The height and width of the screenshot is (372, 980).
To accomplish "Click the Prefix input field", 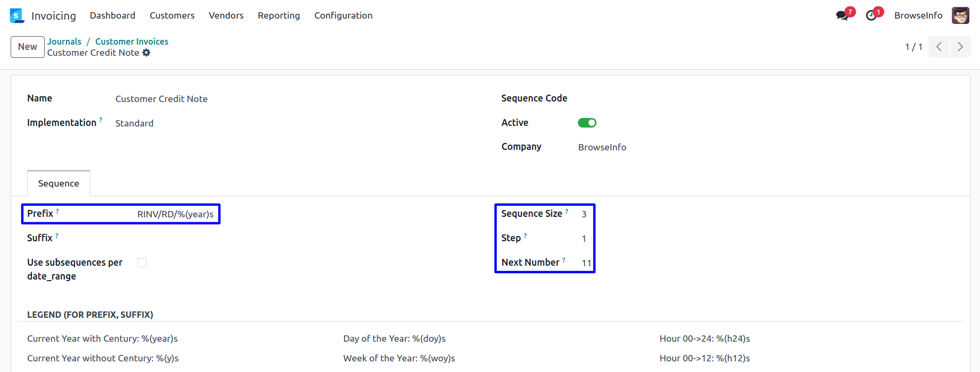I will click(175, 214).
